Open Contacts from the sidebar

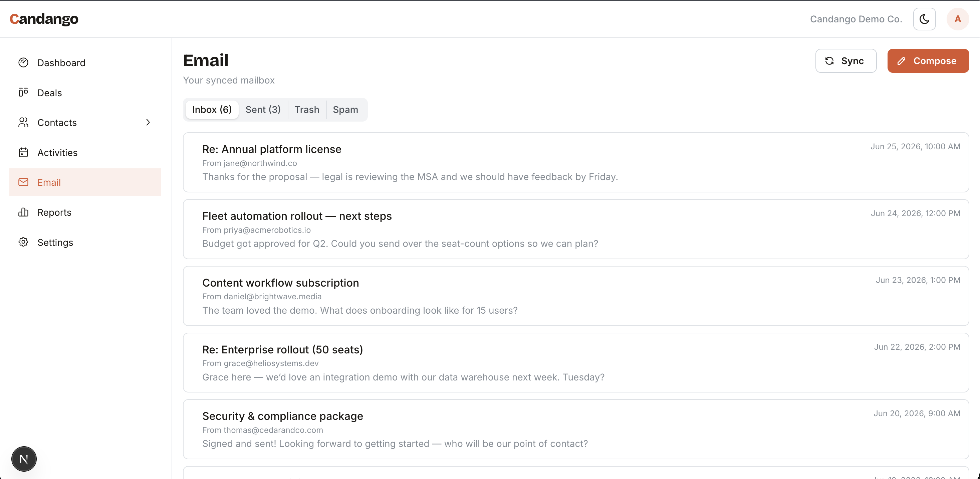coord(85,122)
